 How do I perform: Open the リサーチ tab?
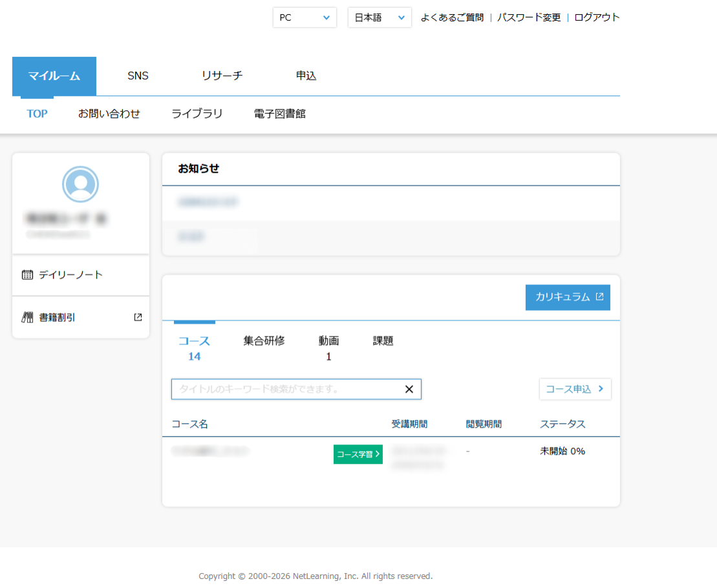pos(222,76)
